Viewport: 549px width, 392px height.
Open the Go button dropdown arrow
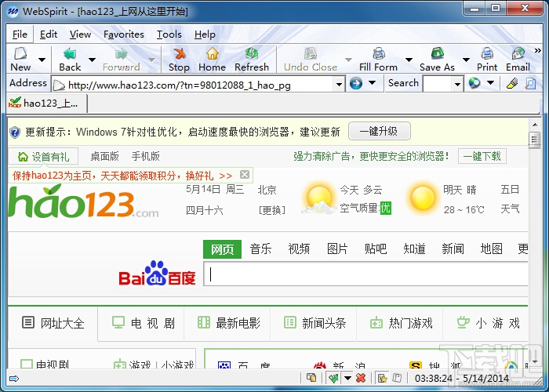coord(373,82)
